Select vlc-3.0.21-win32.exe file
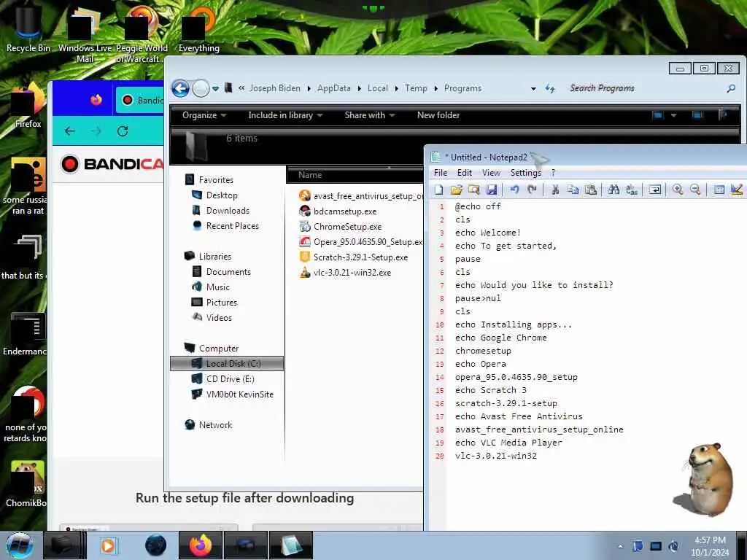747x560 pixels. point(352,273)
